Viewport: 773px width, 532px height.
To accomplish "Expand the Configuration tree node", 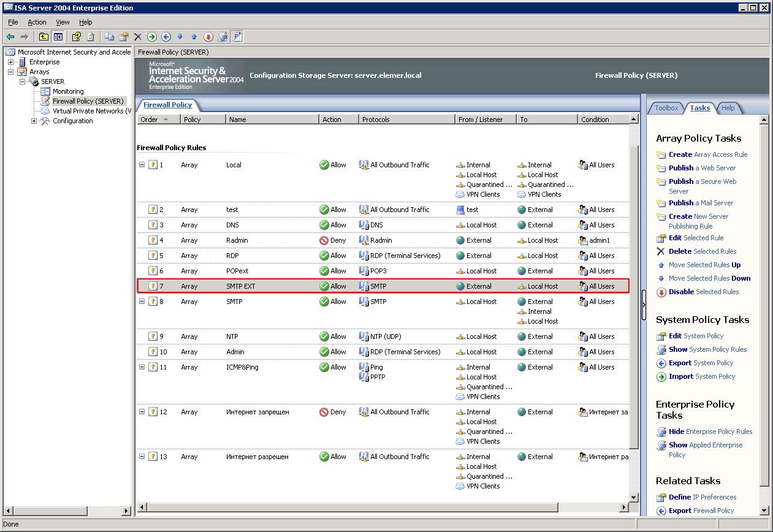I will pyautogui.click(x=34, y=121).
